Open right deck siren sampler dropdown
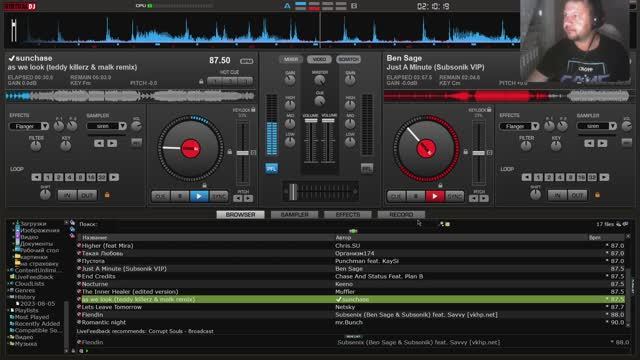The height and width of the screenshot is (360, 640). (x=613, y=126)
